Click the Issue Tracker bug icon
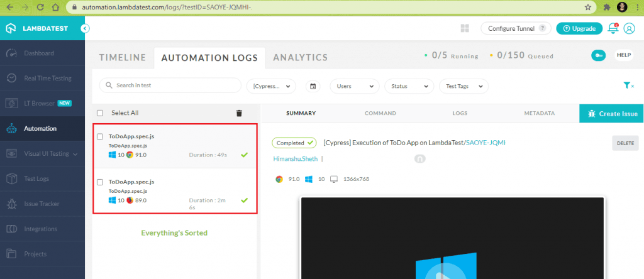The image size is (644, 279). pos(12,204)
